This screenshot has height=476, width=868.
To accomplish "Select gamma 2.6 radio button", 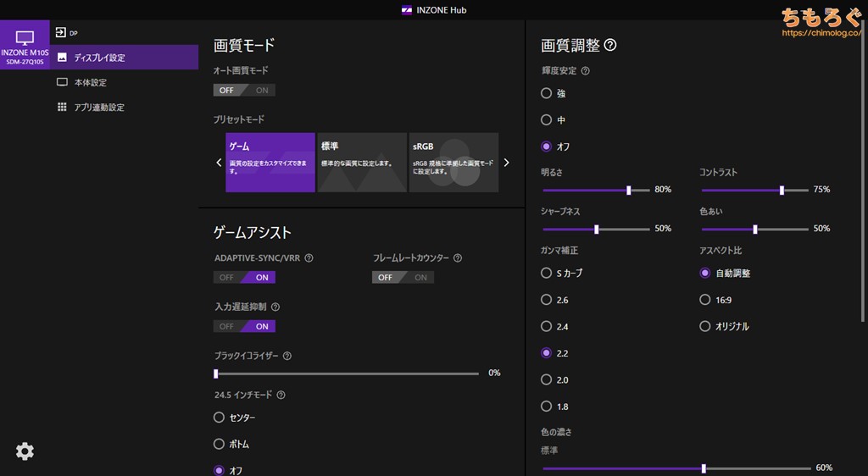I will [547, 300].
